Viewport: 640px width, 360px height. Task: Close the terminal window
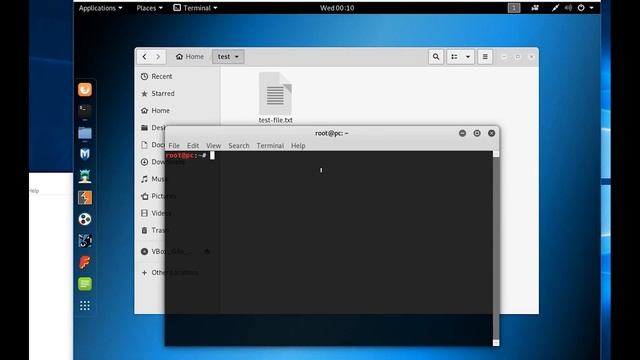491,133
